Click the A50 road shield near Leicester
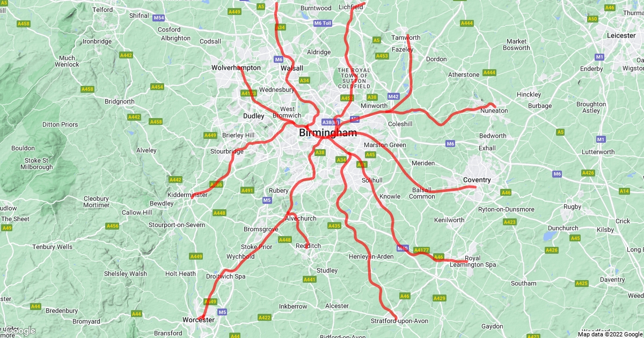The width and height of the screenshot is (644, 338). tap(592, 19)
